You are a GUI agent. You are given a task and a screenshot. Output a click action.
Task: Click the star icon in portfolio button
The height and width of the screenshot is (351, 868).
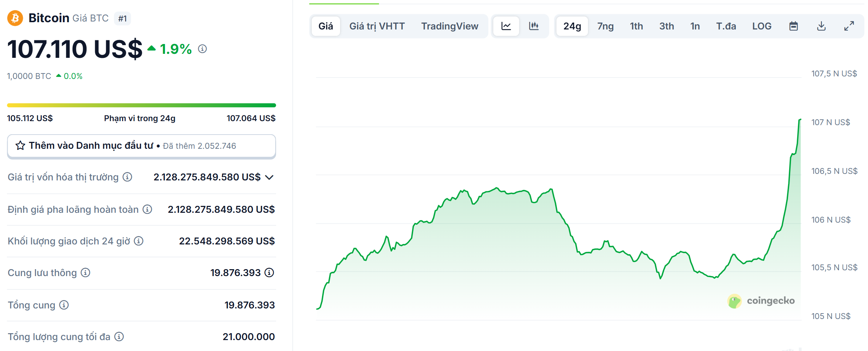tap(20, 146)
